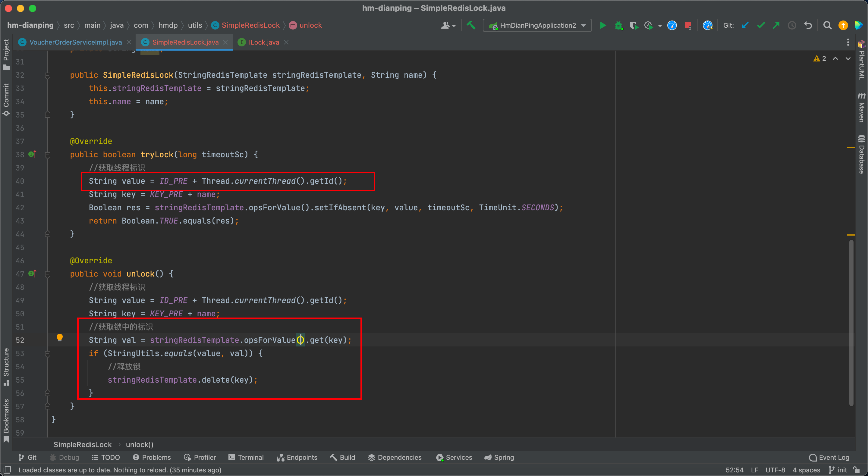868x476 pixels.
Task: Open the Spring tool window
Action: pos(499,457)
